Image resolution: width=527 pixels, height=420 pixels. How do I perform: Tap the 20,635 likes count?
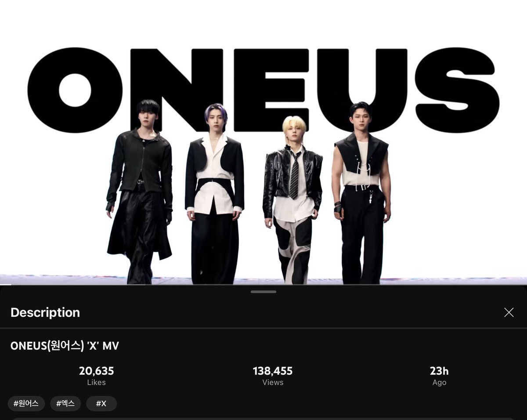click(x=96, y=371)
